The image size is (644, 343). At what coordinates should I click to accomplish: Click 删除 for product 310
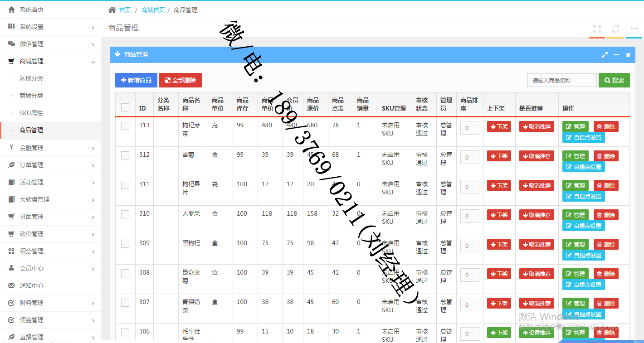coord(606,215)
